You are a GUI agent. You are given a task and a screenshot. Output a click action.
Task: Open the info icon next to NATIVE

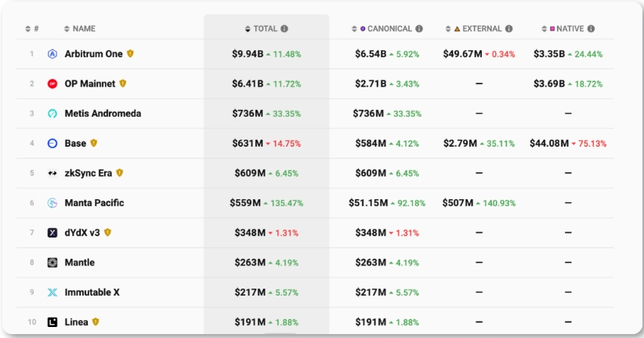point(591,29)
